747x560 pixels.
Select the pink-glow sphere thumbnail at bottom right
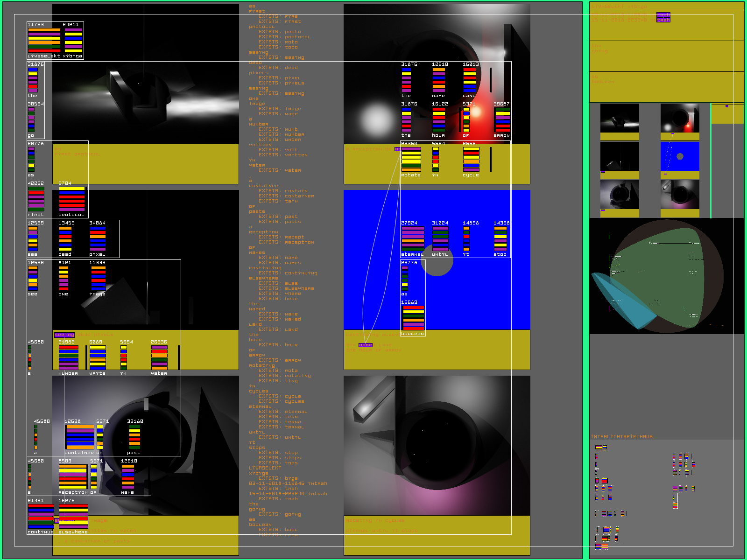pos(680,195)
